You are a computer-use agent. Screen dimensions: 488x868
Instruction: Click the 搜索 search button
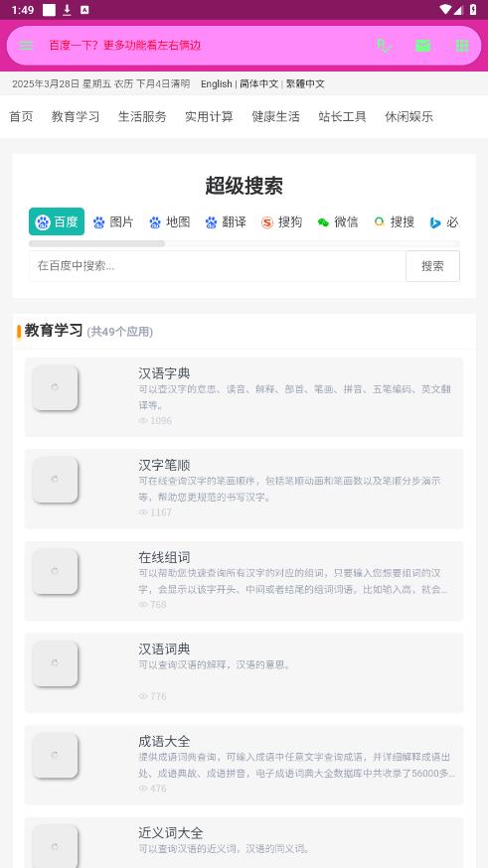click(432, 266)
